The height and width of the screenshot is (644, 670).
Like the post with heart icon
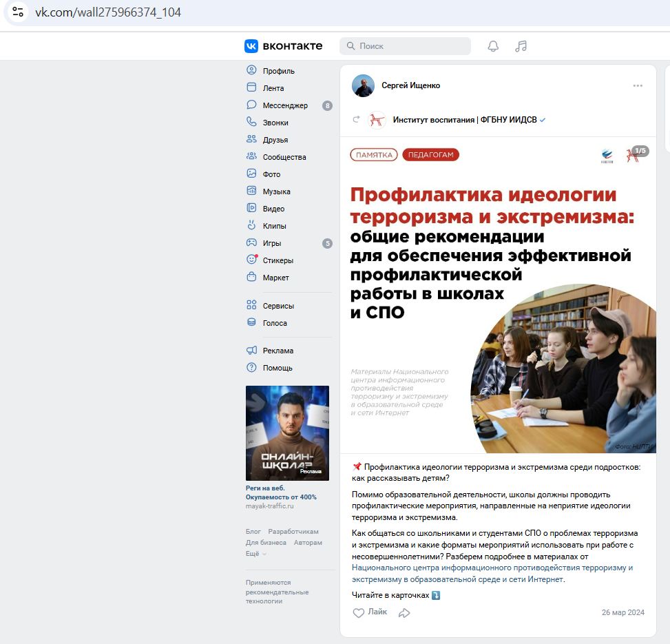coord(359,613)
